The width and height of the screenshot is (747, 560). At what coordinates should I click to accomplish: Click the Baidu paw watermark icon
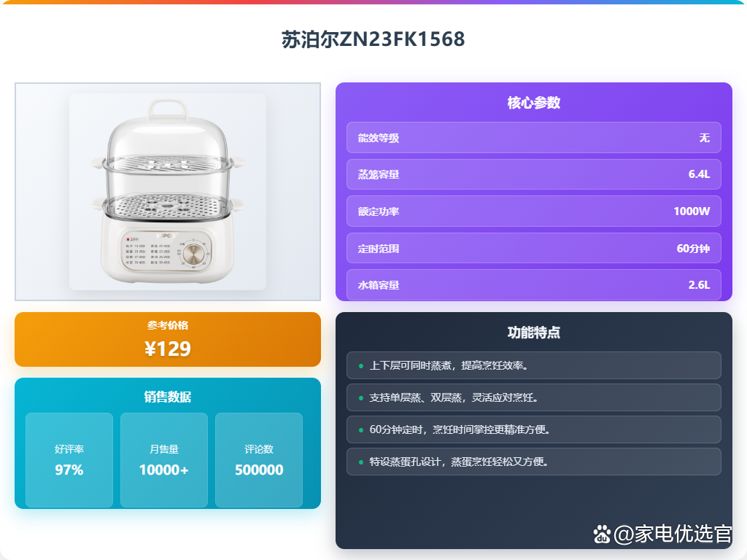click(x=602, y=534)
